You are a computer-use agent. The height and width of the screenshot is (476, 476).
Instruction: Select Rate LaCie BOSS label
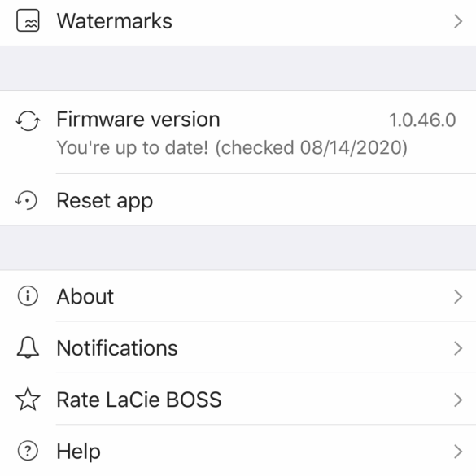(139, 400)
